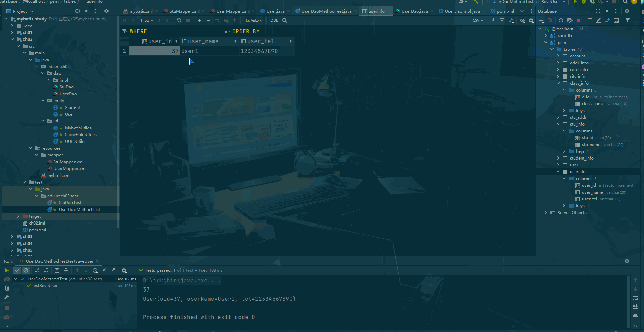Enable alphabetical sorting of test results
The width and height of the screenshot is (644, 332).
[x=37, y=270]
